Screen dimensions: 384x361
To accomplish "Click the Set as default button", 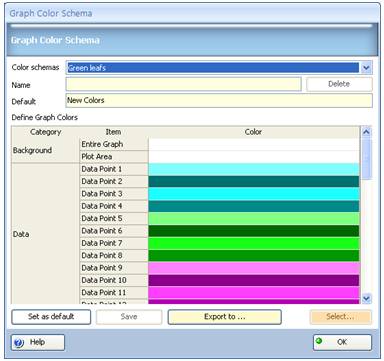I will [51, 317].
